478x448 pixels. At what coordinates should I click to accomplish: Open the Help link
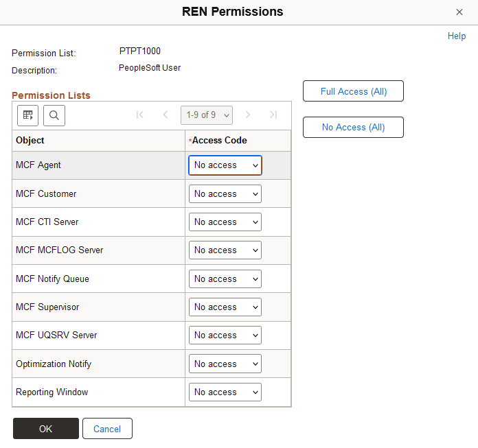coord(456,36)
